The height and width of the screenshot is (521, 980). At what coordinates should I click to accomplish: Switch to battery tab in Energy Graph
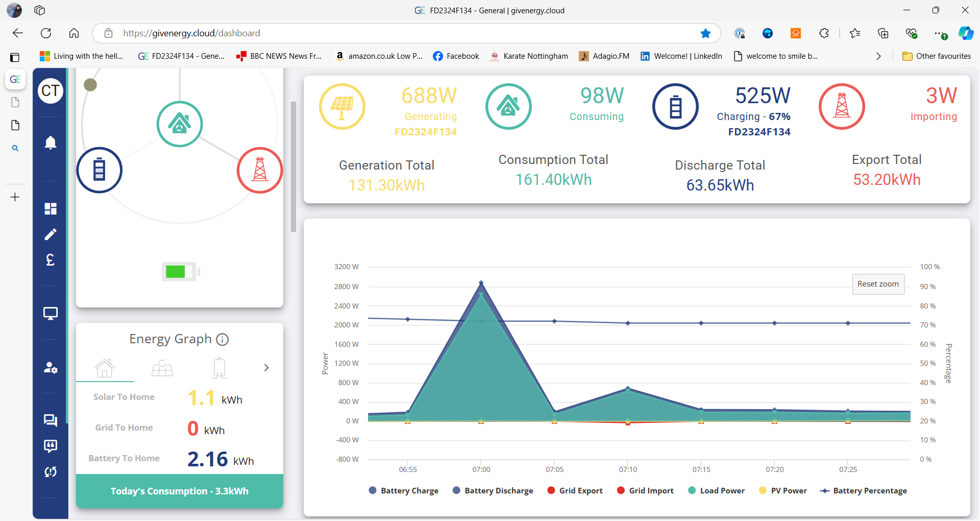[x=219, y=368]
